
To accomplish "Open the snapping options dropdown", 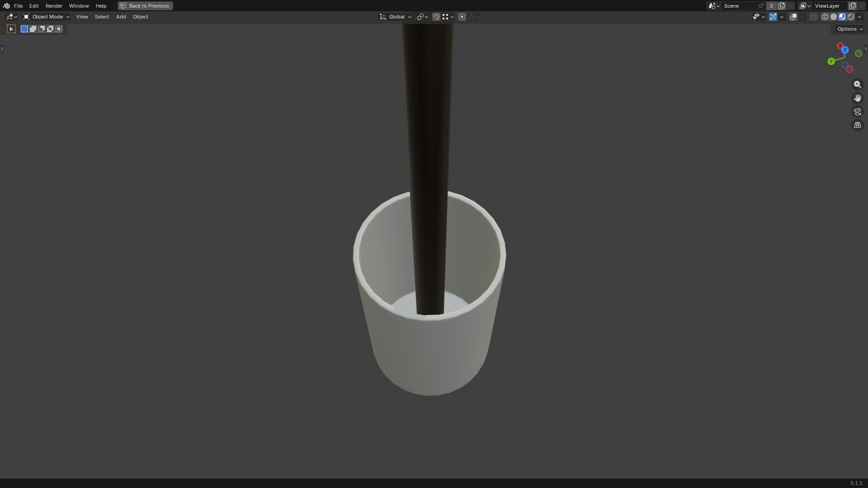I will click(448, 17).
